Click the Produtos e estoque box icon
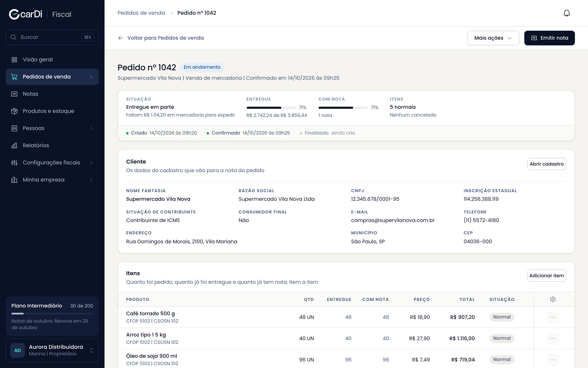 14,111
